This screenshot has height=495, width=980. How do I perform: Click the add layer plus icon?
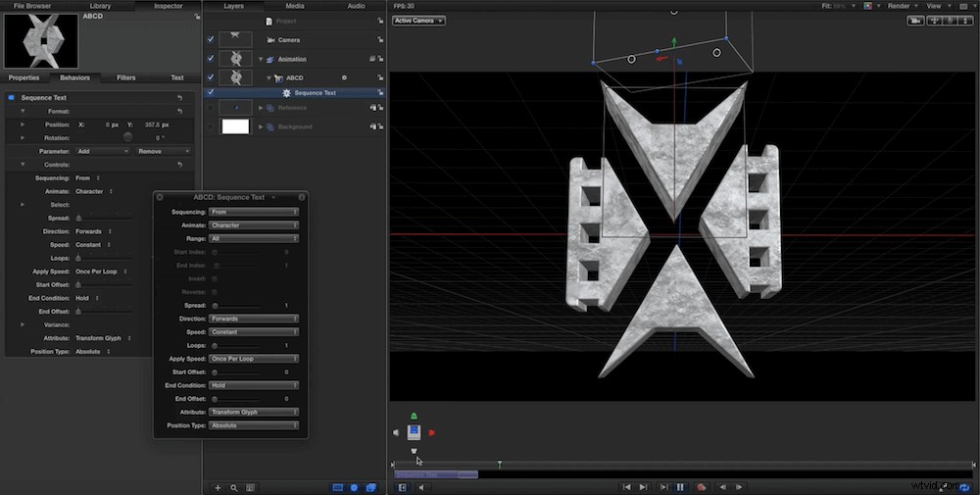pyautogui.click(x=219, y=487)
